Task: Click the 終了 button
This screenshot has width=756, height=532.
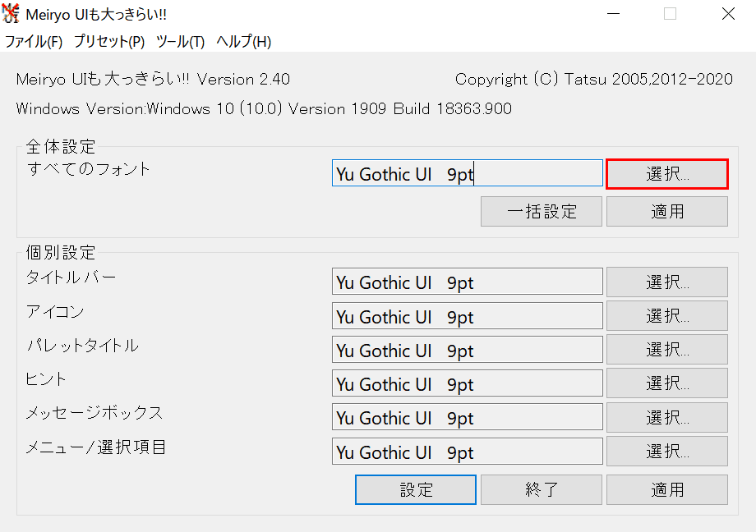Action: [x=542, y=489]
